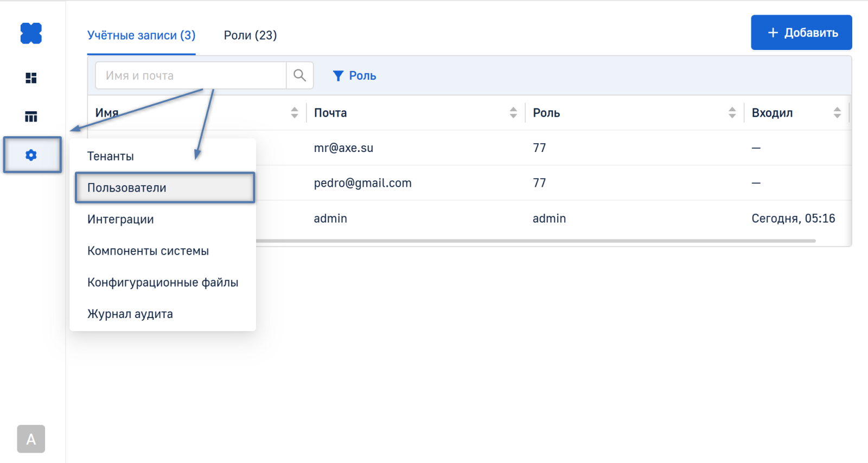The width and height of the screenshot is (868, 463).
Task: Open the Роль funnel filter
Action: [x=354, y=76]
